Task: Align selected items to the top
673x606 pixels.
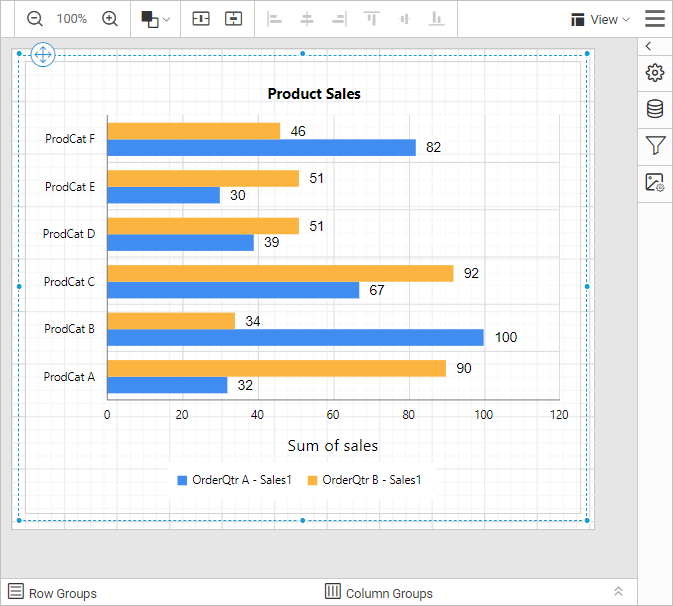Action: tap(372, 19)
